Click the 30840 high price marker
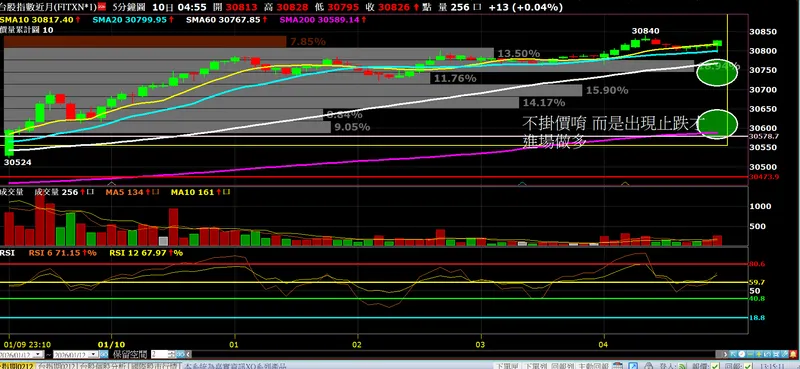 (x=645, y=31)
